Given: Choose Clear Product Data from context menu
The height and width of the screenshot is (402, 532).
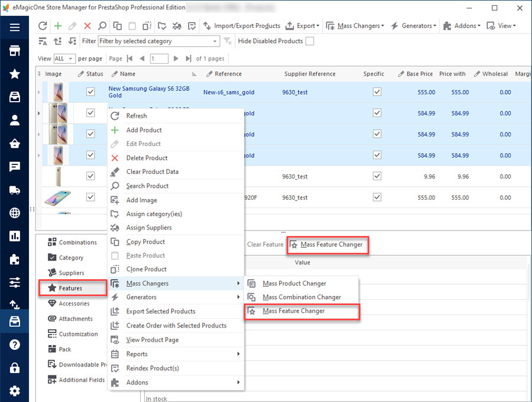Looking at the screenshot, I should [x=176, y=171].
